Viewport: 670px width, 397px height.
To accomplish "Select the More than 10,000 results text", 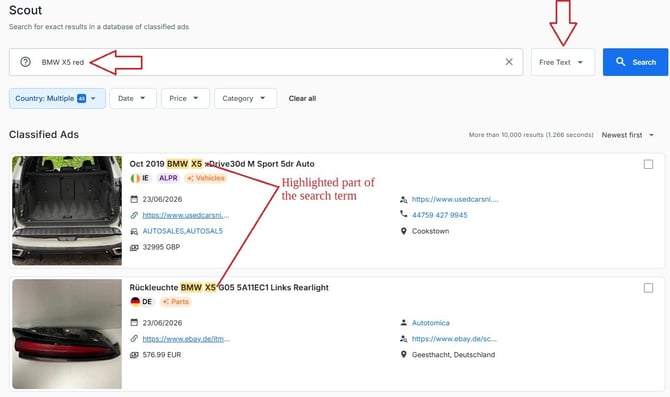I will 531,135.
